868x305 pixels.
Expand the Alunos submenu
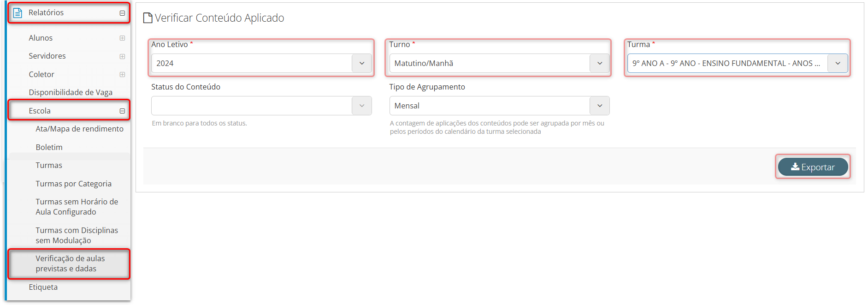(x=122, y=38)
